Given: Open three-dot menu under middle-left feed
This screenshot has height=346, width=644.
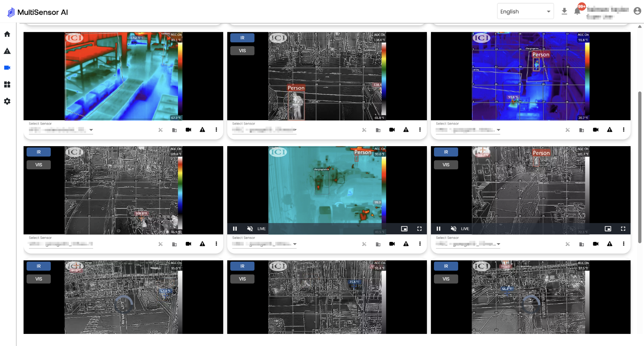Looking at the screenshot, I should click(x=216, y=244).
